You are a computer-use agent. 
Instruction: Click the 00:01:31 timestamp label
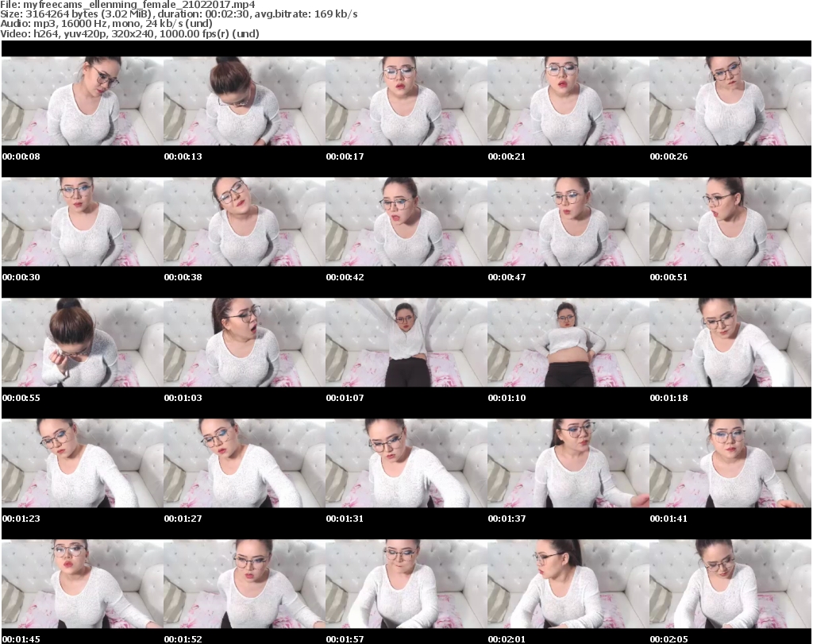[345, 519]
